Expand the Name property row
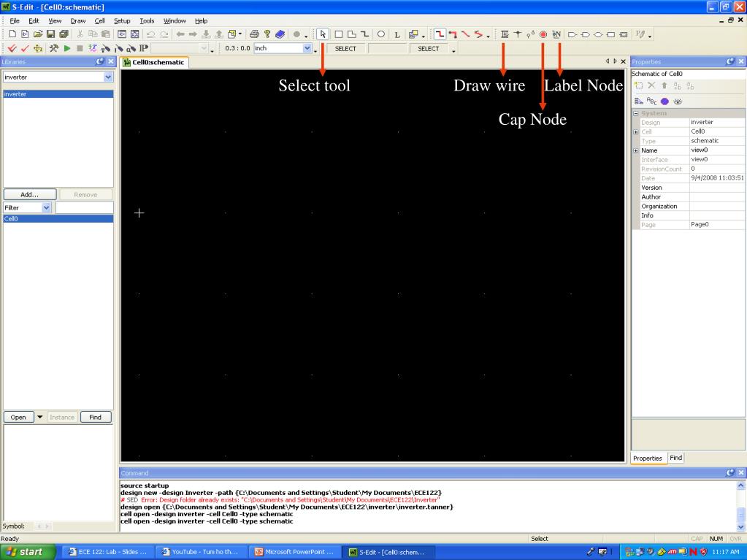This screenshot has width=747, height=560. pos(635,150)
